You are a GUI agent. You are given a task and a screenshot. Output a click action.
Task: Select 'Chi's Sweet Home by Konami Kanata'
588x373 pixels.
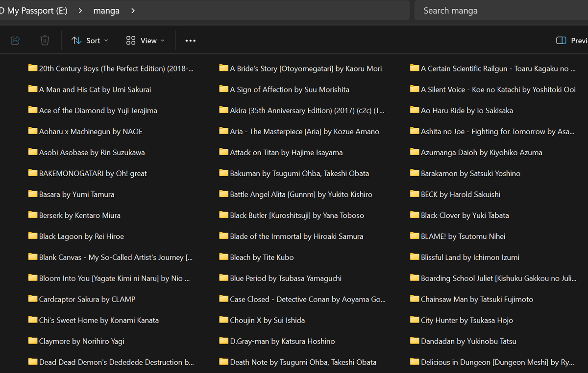click(x=99, y=321)
